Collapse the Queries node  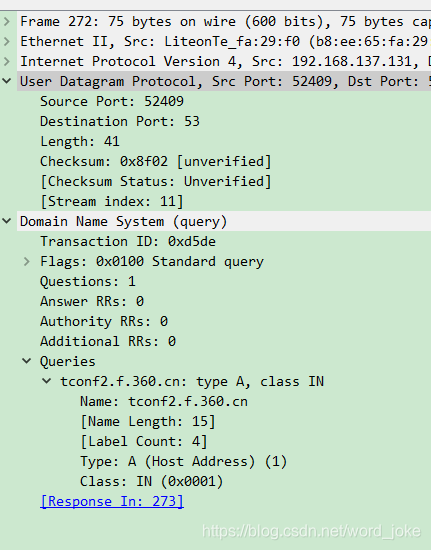(x=27, y=361)
